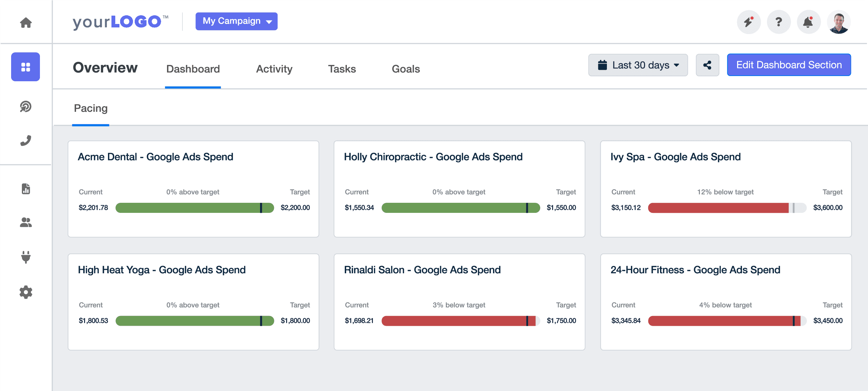Viewport: 868px width, 391px height.
Task: Click the share icon button
Action: coord(707,65)
